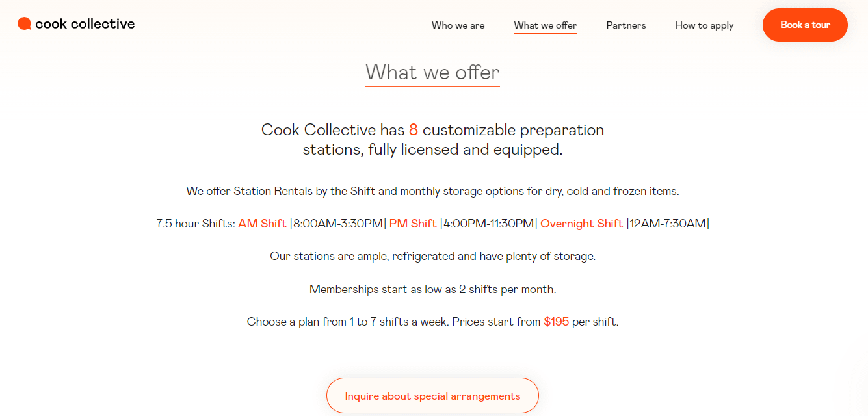The height and width of the screenshot is (416, 868).
Task: Click the orange speech bubble logo icon
Action: (25, 23)
